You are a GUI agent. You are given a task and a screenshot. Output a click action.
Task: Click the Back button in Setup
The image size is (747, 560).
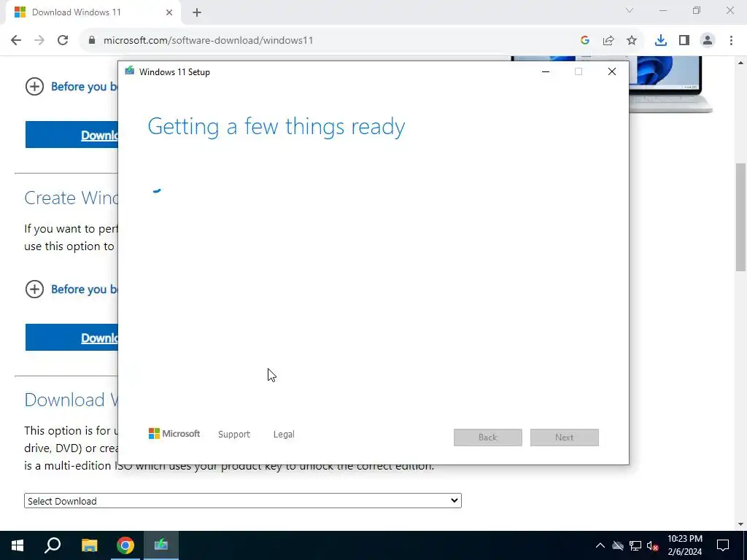click(488, 437)
